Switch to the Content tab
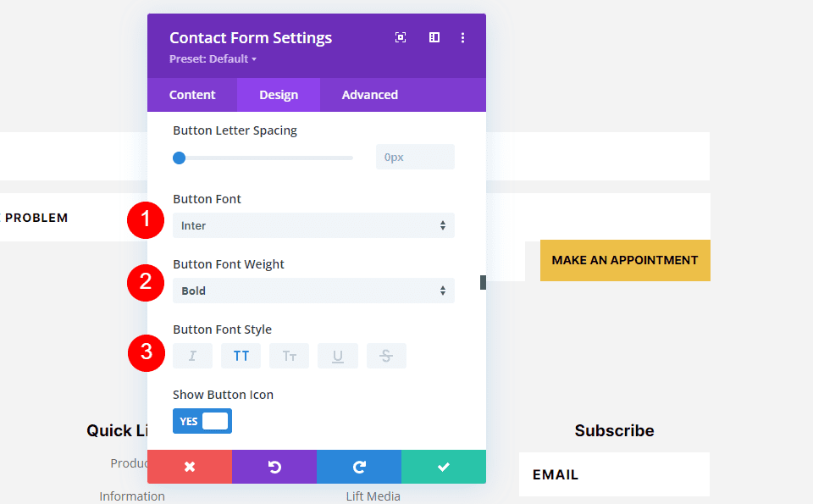This screenshot has height=504, width=813. coord(192,95)
